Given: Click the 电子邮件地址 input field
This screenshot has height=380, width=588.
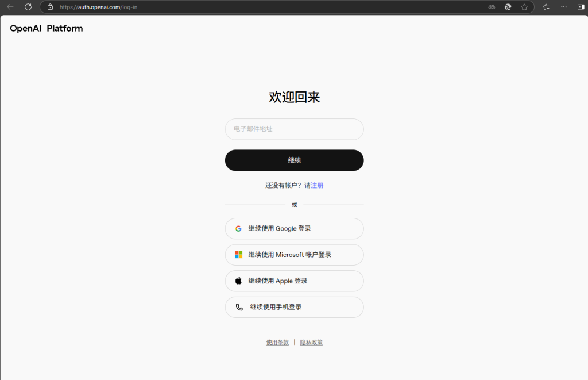Looking at the screenshot, I should [294, 129].
